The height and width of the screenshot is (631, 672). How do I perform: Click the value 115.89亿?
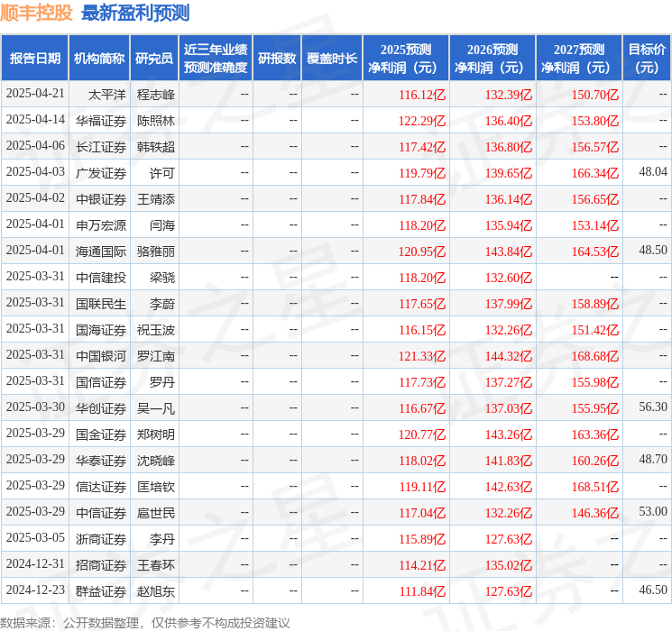click(422, 539)
